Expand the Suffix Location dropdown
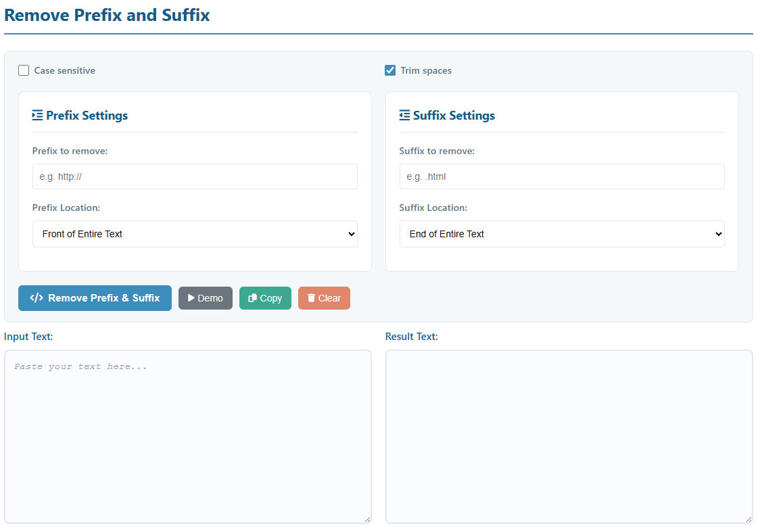The height and width of the screenshot is (532, 760). coord(561,234)
